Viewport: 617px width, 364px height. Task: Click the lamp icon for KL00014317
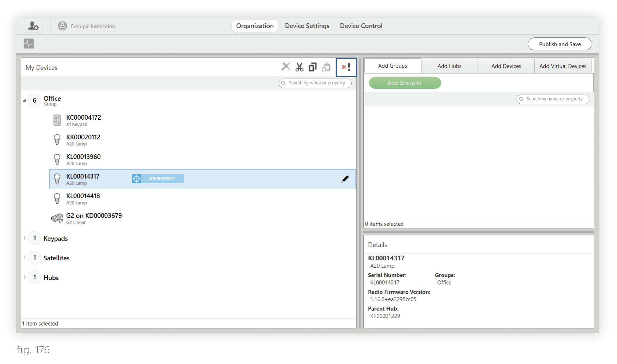[x=57, y=179]
